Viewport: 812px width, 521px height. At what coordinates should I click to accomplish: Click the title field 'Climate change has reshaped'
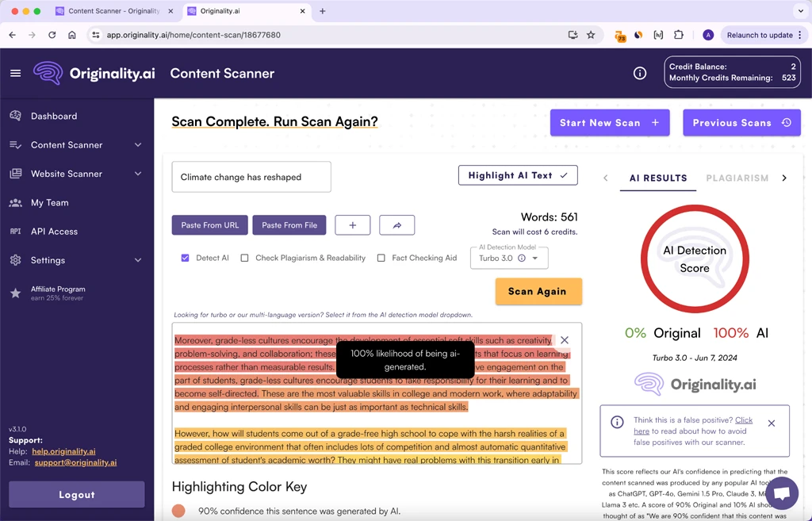coord(251,177)
